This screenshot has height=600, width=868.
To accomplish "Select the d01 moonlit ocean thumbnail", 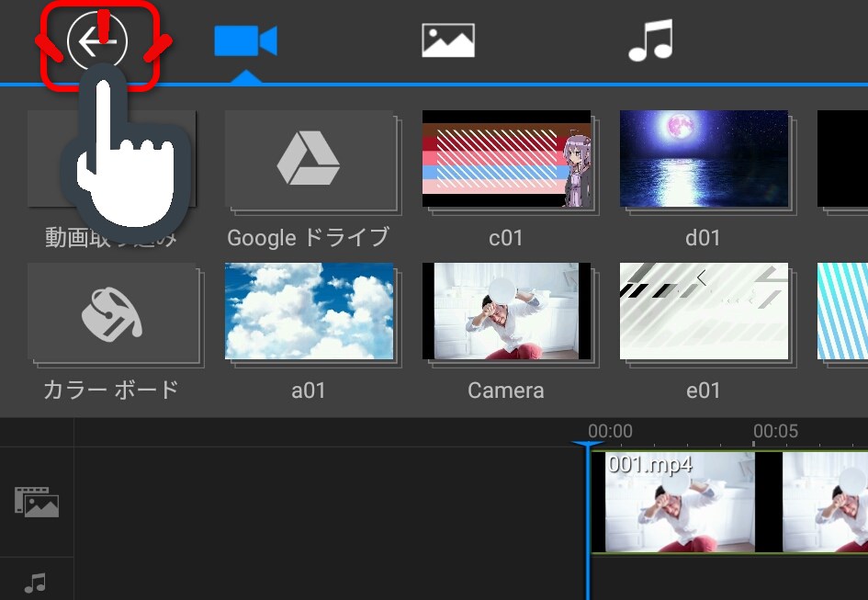I will [704, 159].
